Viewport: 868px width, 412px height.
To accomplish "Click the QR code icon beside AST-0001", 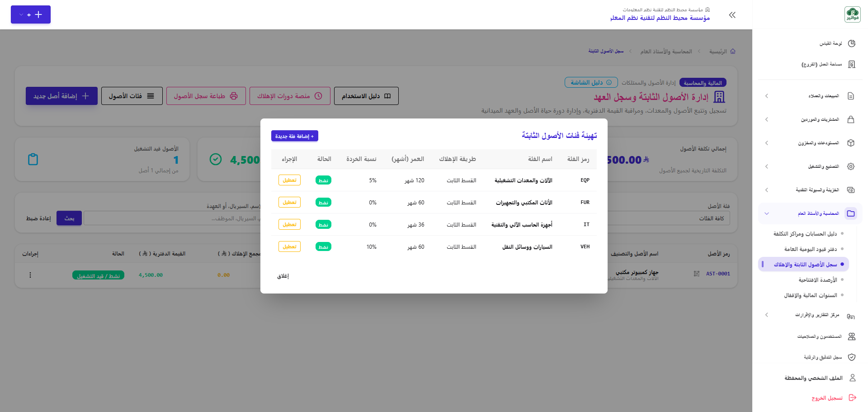I will [697, 274].
